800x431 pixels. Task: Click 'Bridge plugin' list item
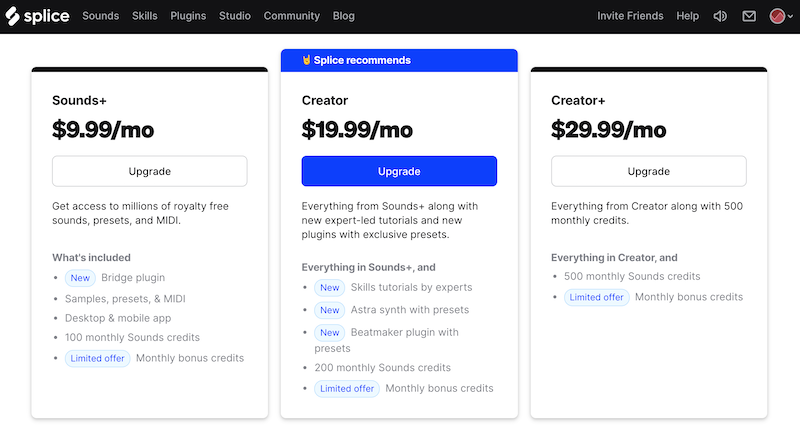(x=133, y=277)
